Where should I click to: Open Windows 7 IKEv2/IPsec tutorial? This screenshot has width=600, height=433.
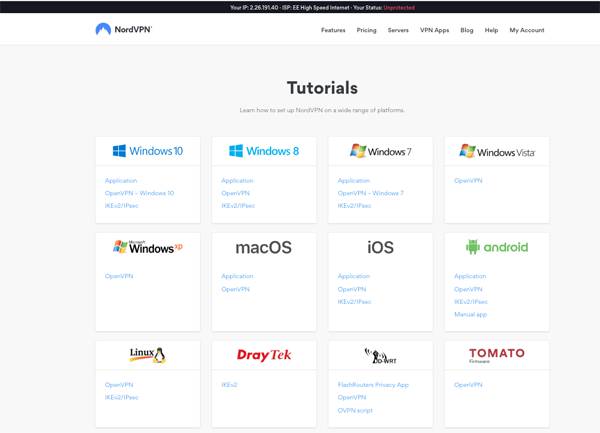pos(354,206)
